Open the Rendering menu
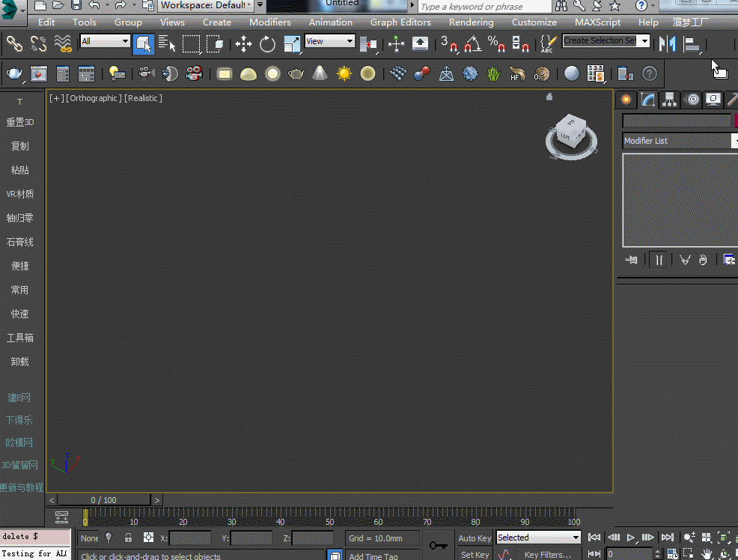Screen dimensions: 738x560 click(471, 22)
